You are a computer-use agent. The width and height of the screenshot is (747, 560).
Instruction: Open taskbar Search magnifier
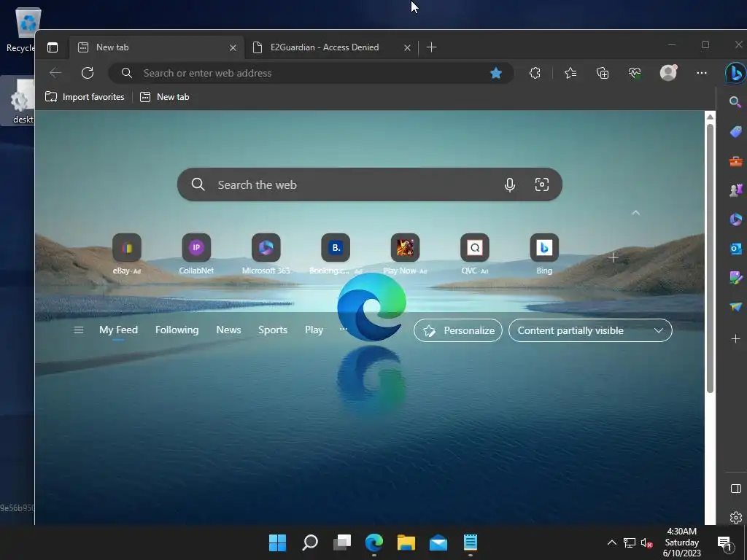pyautogui.click(x=309, y=542)
